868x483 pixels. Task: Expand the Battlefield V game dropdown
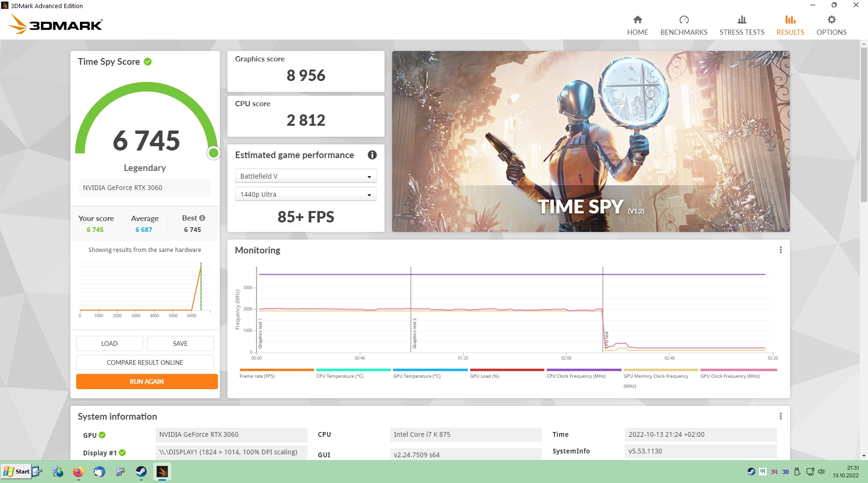[306, 176]
